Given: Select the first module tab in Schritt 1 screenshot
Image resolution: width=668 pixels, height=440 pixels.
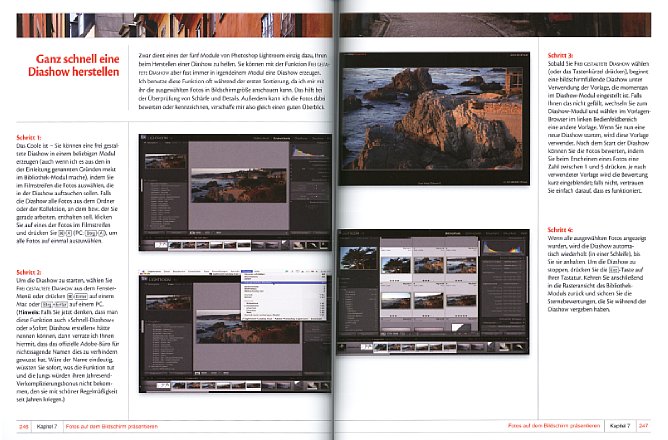Looking at the screenshot, I should 261,138.
